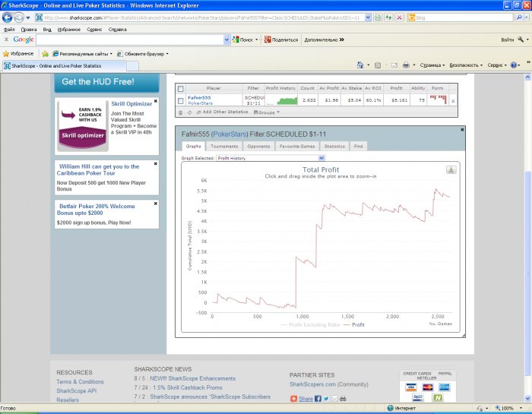Viewport: 532px width, 414px height.
Task: Click the page vertical scrollbar
Action: [527, 228]
